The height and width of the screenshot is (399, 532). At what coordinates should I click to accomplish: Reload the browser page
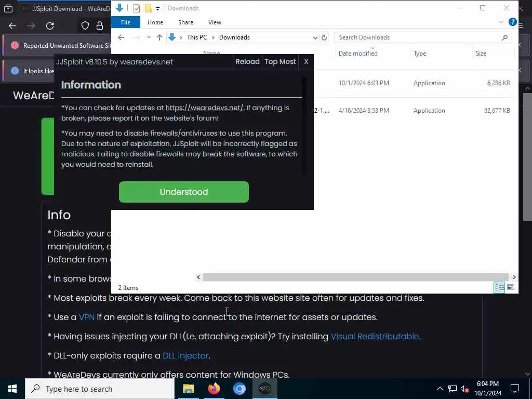(50, 26)
